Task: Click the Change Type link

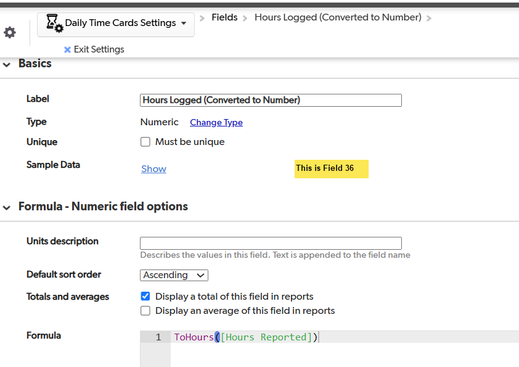Action: 216,123
